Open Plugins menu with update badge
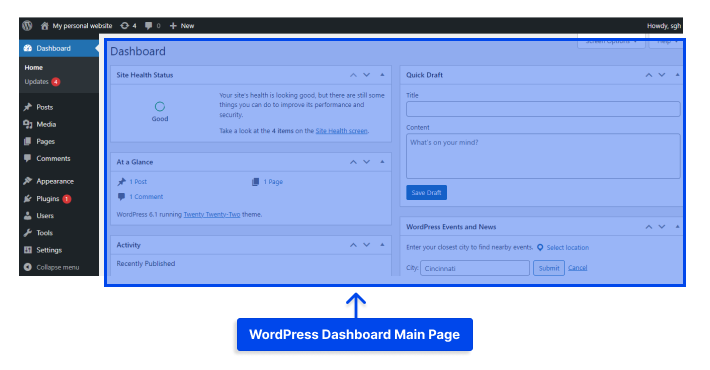 pyautogui.click(x=48, y=198)
